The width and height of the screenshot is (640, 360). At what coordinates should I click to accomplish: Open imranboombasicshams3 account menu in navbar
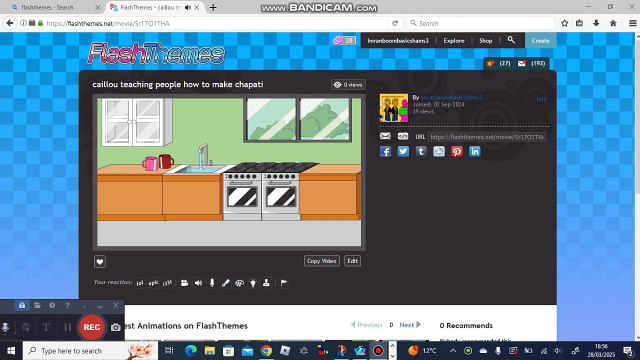coord(398,40)
